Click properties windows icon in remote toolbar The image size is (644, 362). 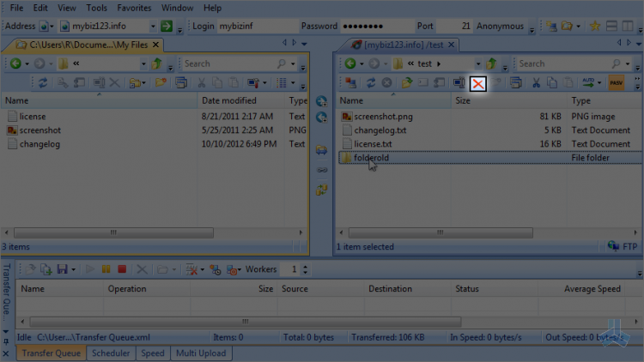pos(515,83)
